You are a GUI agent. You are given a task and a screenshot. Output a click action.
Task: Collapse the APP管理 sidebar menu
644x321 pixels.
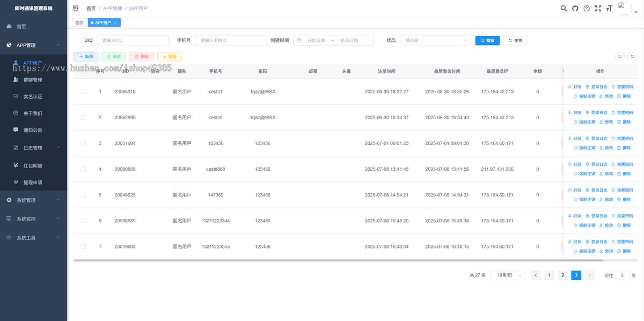(x=33, y=45)
